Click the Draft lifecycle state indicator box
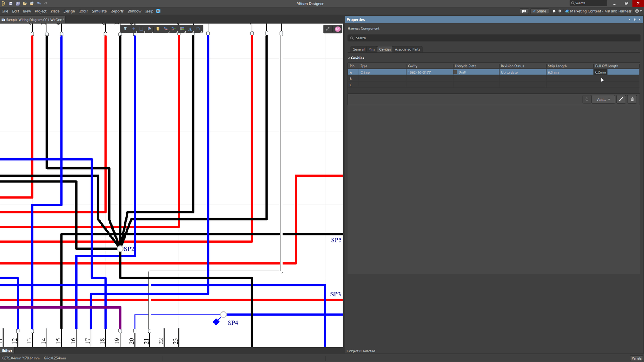The height and width of the screenshot is (362, 644). tap(455, 72)
